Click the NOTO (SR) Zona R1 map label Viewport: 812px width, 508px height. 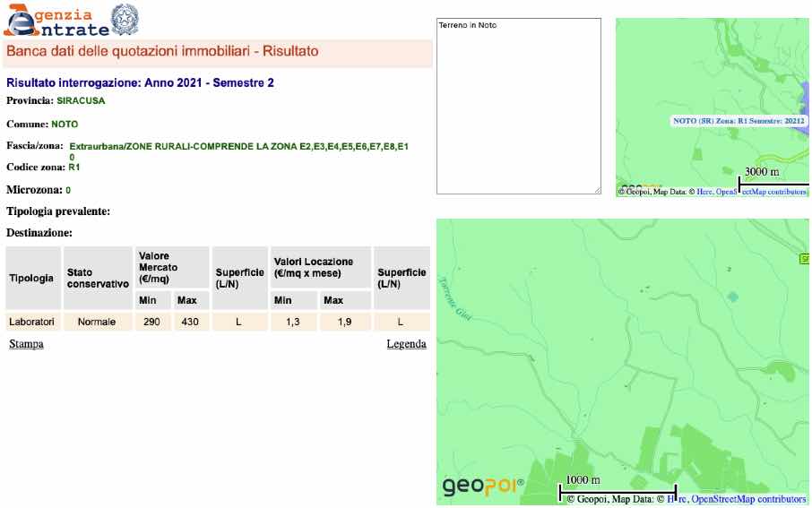click(x=738, y=120)
